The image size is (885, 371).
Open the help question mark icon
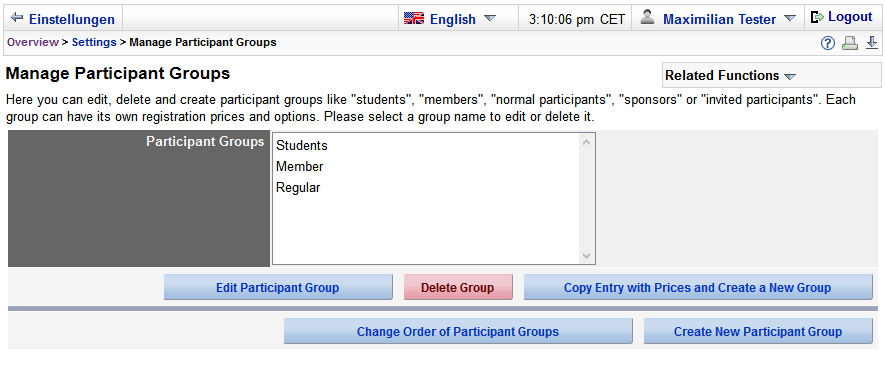click(x=827, y=43)
